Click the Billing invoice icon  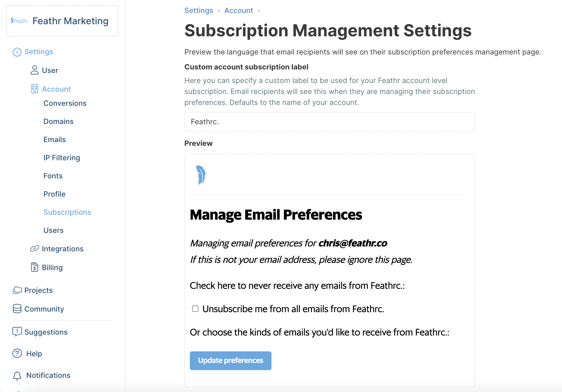pyautogui.click(x=35, y=267)
